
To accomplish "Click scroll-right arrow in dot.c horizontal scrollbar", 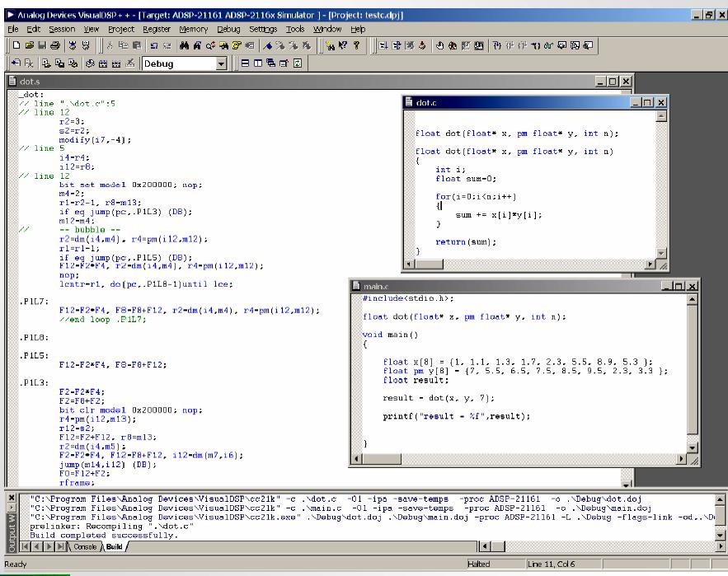I will click(651, 264).
